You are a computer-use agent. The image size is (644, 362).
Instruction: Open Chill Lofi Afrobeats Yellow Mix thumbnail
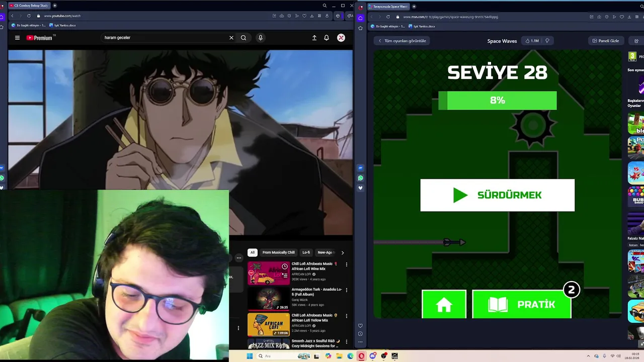pyautogui.click(x=269, y=325)
